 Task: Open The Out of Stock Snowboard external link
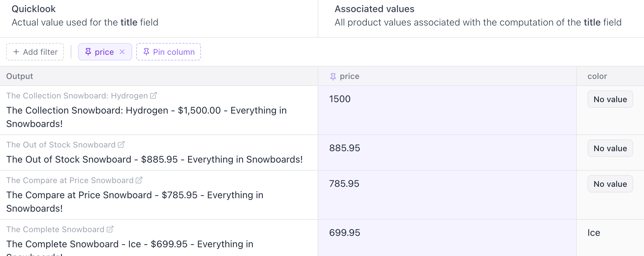point(121,144)
